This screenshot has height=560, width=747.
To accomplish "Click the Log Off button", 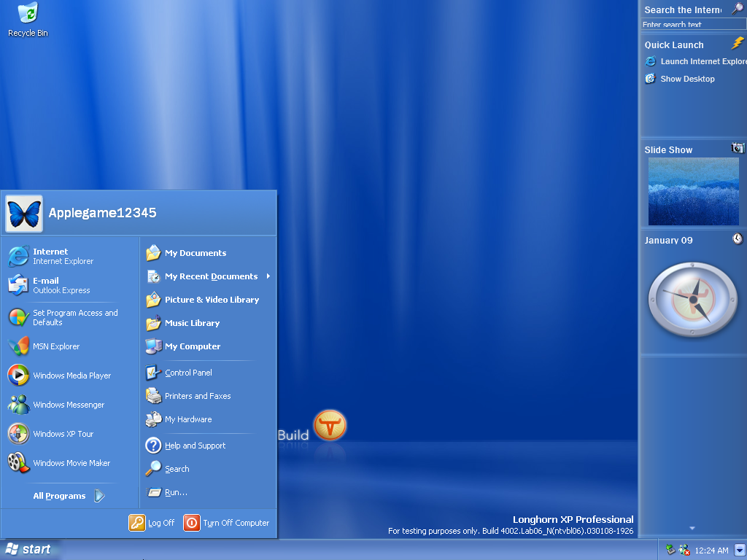I will tap(152, 523).
